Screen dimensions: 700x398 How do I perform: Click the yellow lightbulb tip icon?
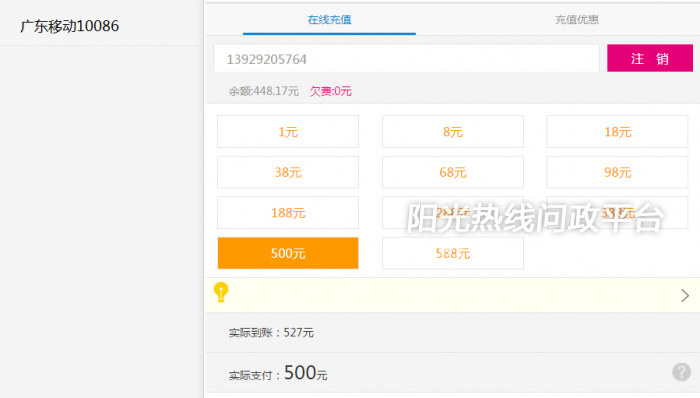click(221, 293)
